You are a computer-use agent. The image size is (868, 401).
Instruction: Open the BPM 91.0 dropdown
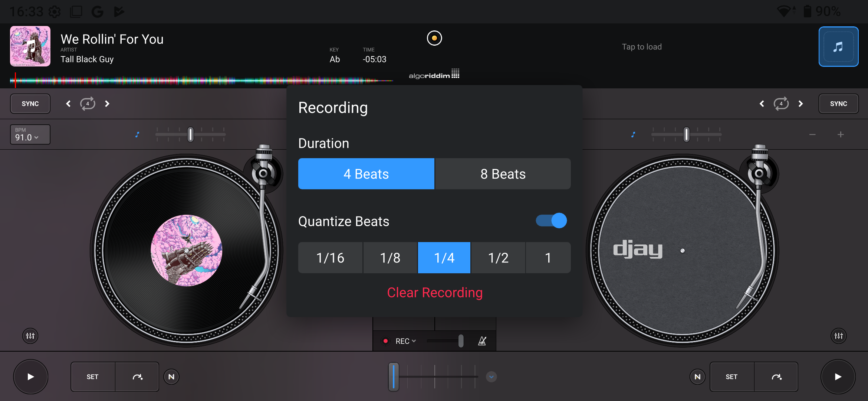click(x=30, y=134)
